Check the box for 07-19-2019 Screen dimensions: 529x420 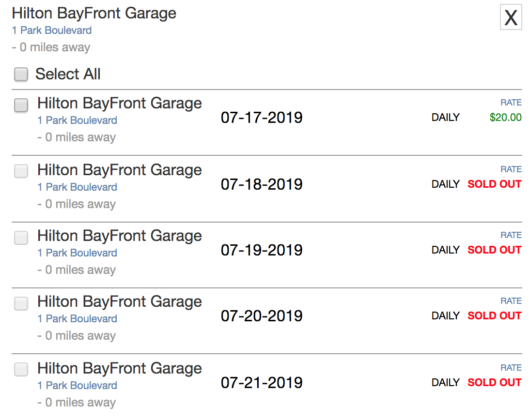[21, 238]
